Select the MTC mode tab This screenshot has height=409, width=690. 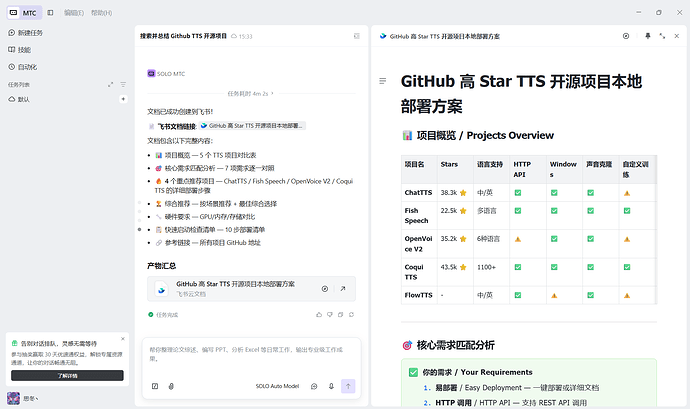(24, 13)
